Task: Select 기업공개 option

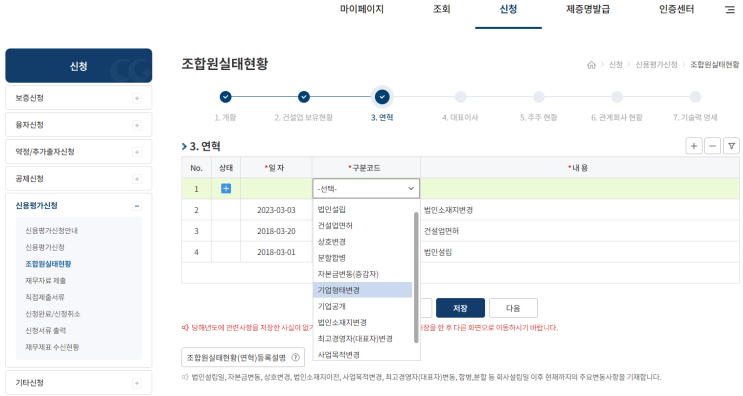Action: 362,306
